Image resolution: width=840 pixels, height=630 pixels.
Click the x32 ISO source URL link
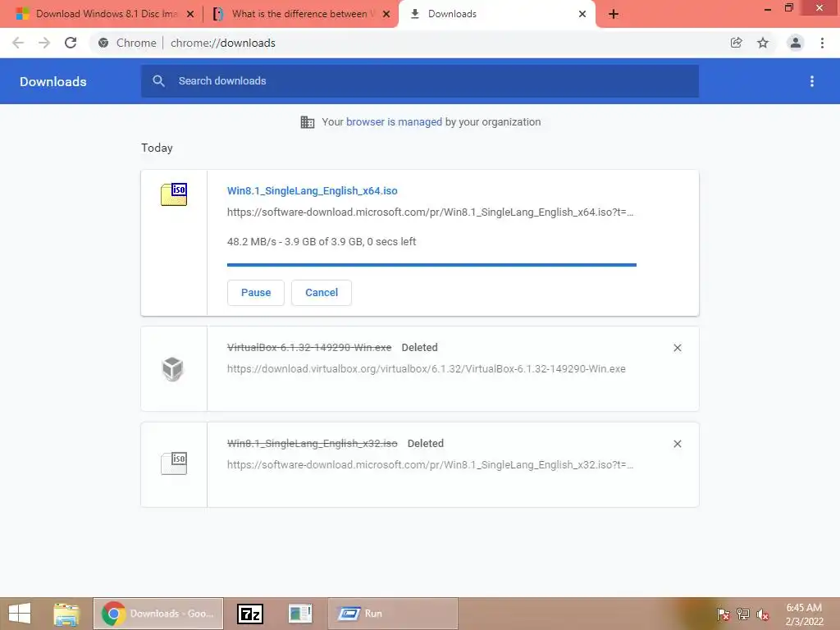point(430,464)
